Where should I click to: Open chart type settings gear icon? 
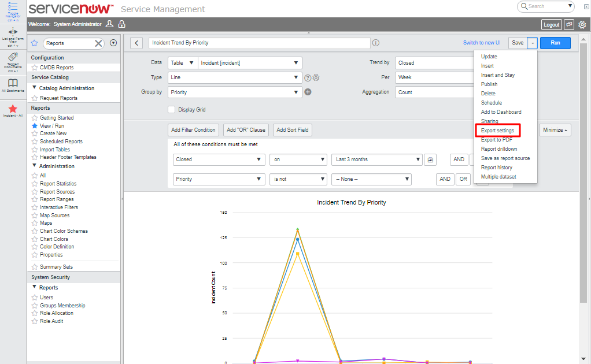pyautogui.click(x=316, y=78)
